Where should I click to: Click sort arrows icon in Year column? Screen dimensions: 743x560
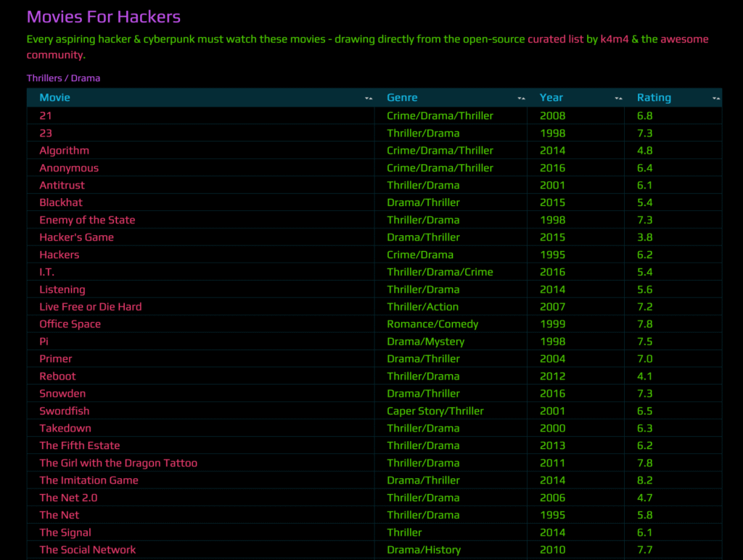618,98
